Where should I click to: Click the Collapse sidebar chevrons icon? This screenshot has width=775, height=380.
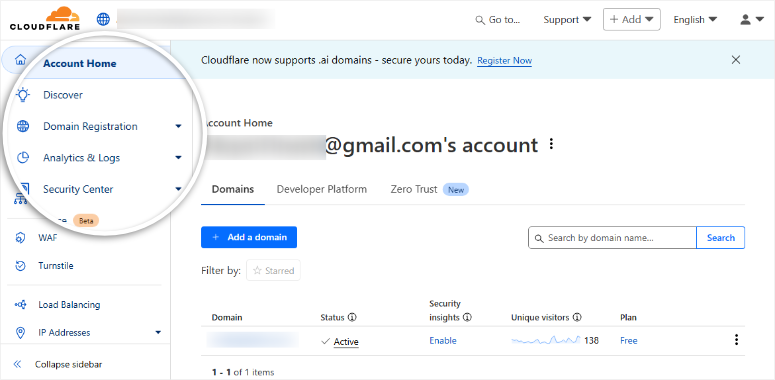17,365
